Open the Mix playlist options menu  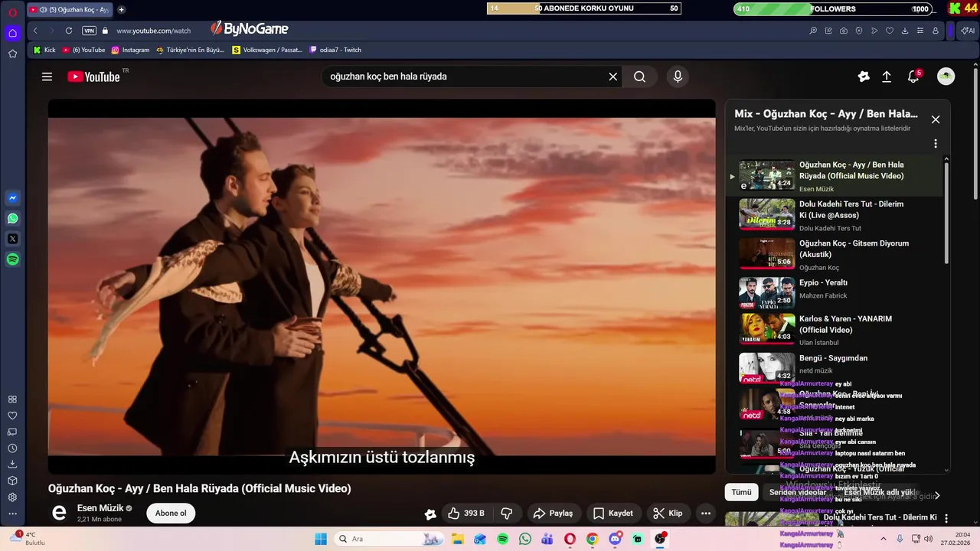[935, 144]
